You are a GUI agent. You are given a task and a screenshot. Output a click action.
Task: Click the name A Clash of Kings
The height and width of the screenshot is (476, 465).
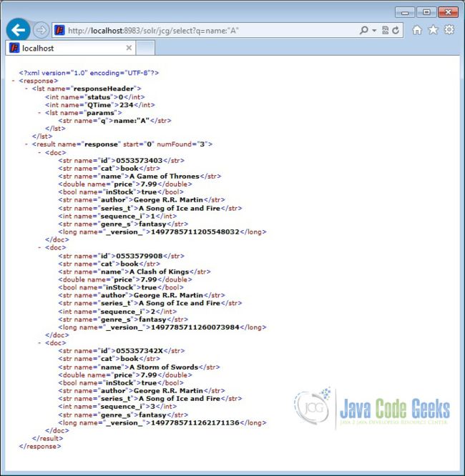pyautogui.click(x=160, y=272)
